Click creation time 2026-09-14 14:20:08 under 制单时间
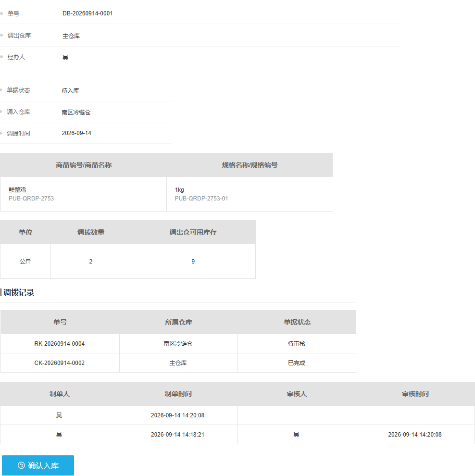The image size is (475, 476). 177,415
